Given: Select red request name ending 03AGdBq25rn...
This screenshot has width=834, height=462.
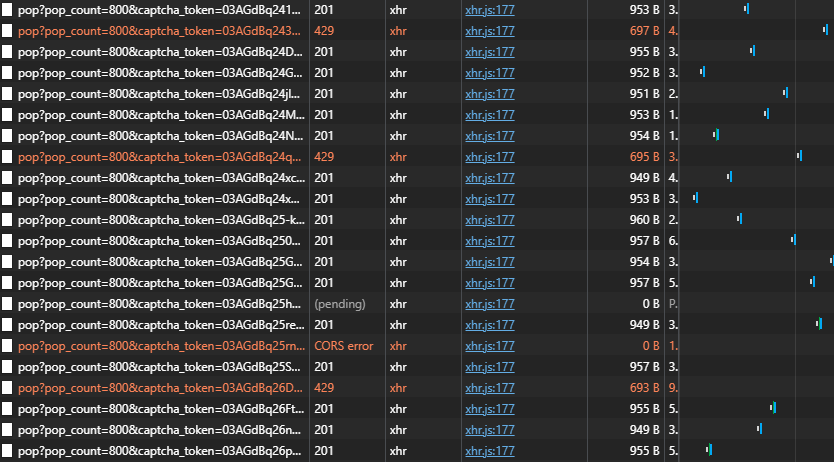Looking at the screenshot, I should click(x=161, y=346).
